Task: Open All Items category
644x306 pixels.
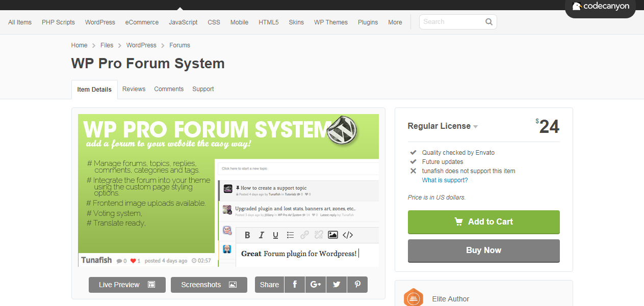Action: pos(20,22)
